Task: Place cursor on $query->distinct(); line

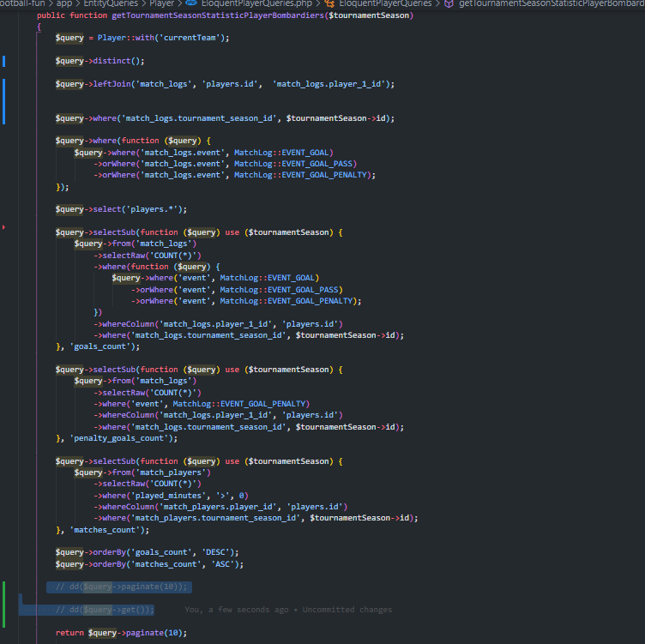Action: click(100, 61)
